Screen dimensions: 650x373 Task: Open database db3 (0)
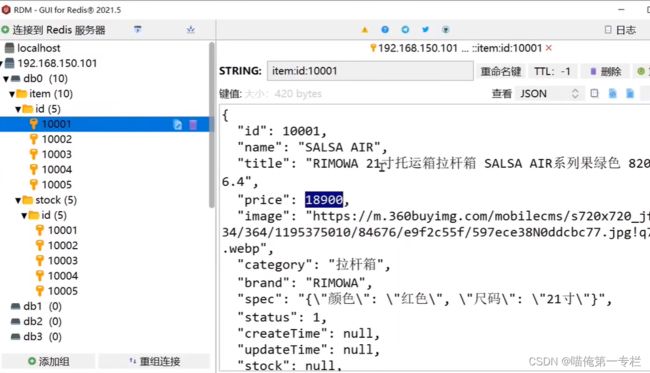(36, 337)
